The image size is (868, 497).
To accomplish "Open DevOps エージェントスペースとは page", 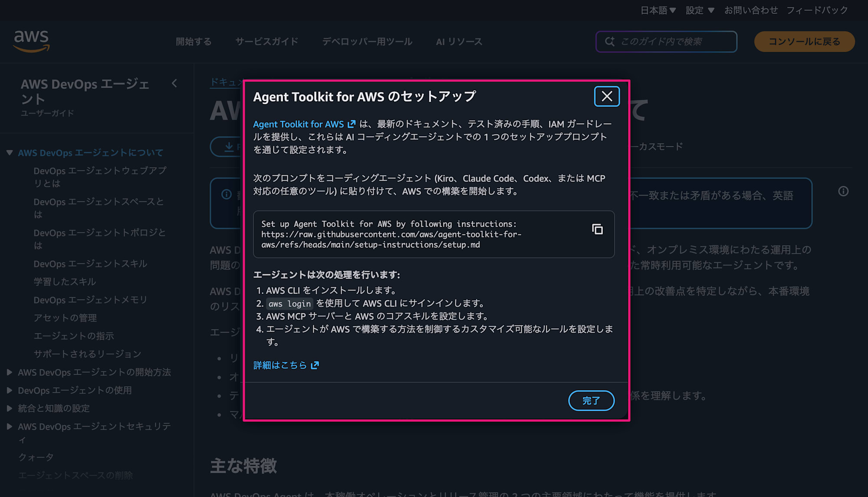I will (99, 208).
